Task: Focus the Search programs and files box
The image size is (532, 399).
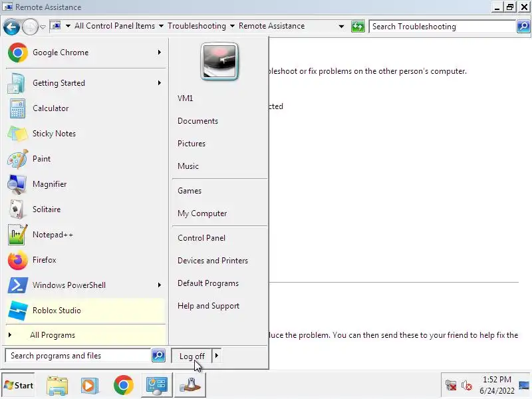Action: point(78,356)
